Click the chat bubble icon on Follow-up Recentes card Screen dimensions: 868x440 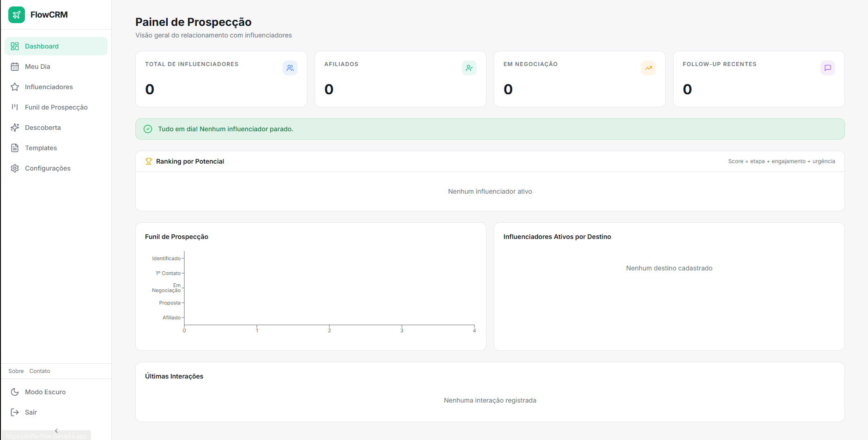[828, 68]
